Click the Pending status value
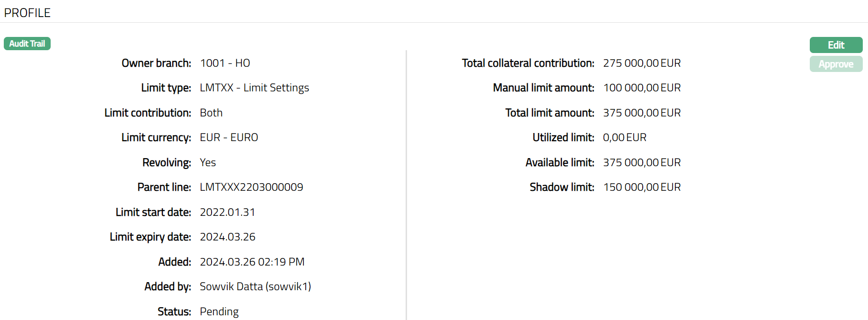868x320 pixels. pyautogui.click(x=219, y=311)
